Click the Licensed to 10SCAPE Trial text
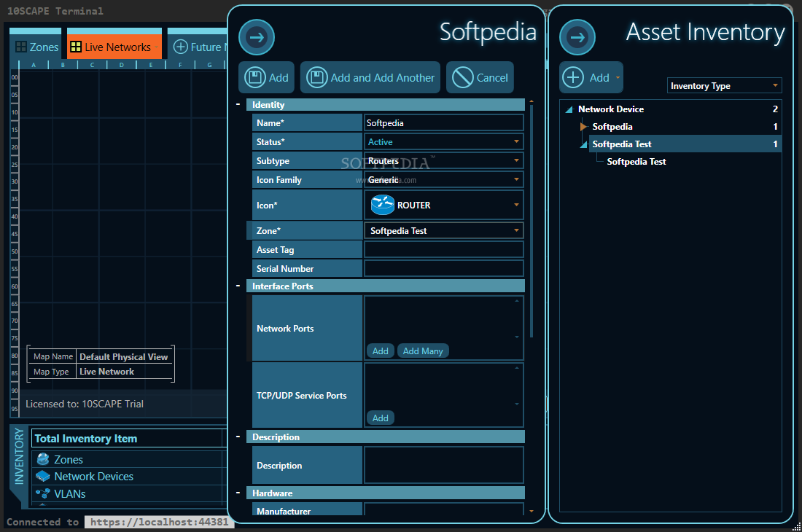 coord(85,404)
